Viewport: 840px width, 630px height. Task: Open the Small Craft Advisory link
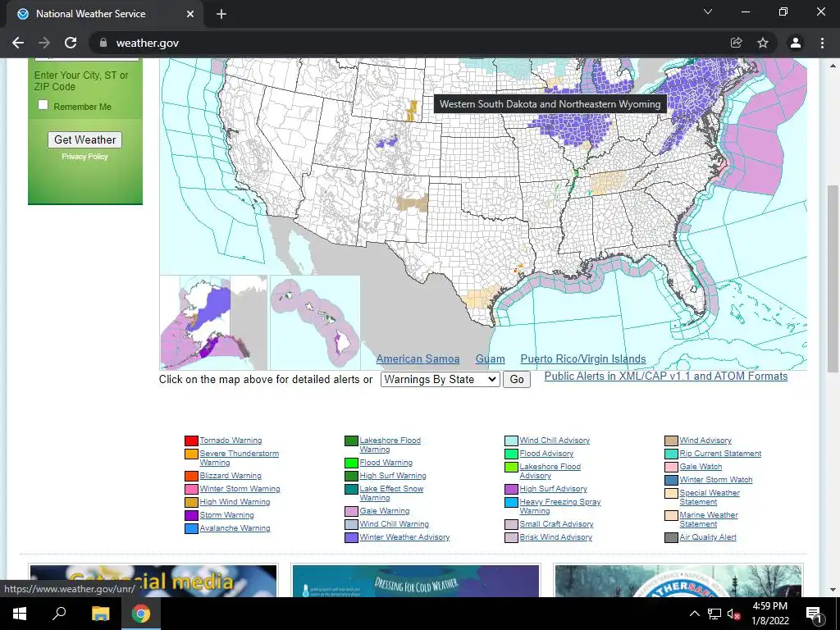[556, 524]
